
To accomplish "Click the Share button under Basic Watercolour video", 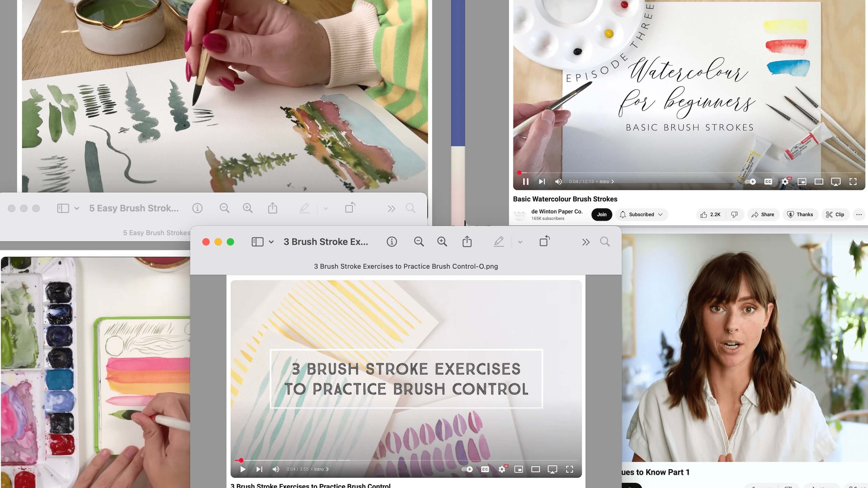I will [763, 214].
